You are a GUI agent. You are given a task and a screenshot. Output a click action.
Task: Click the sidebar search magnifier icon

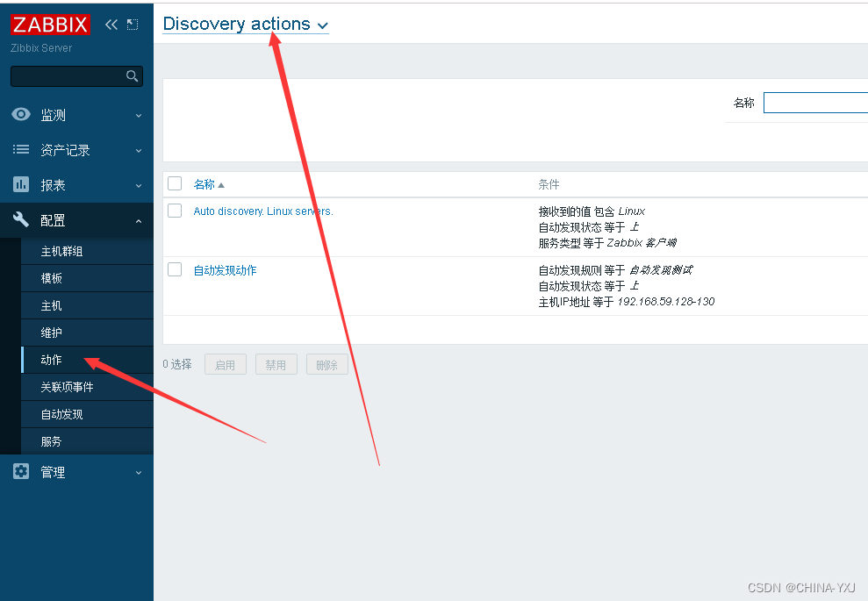click(x=132, y=75)
